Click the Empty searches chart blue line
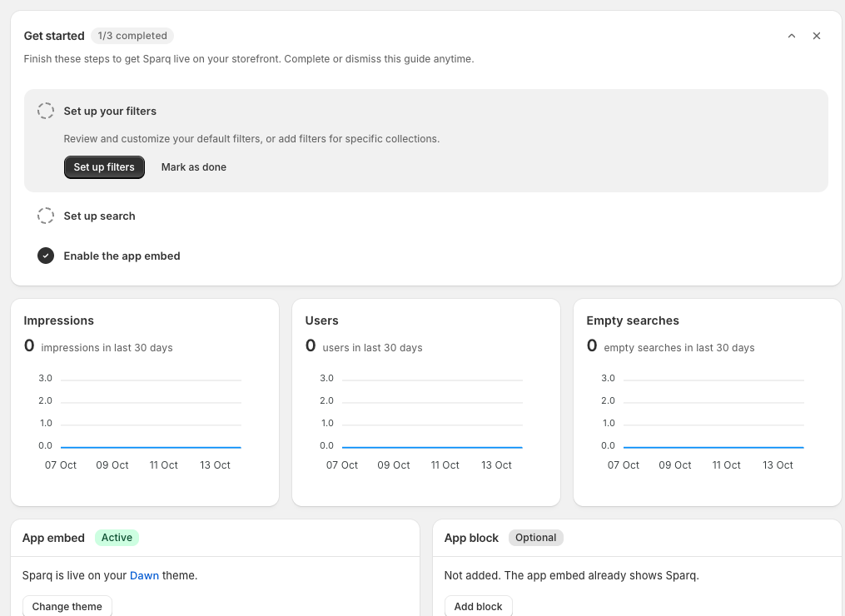This screenshot has height=616, width=845. point(713,447)
